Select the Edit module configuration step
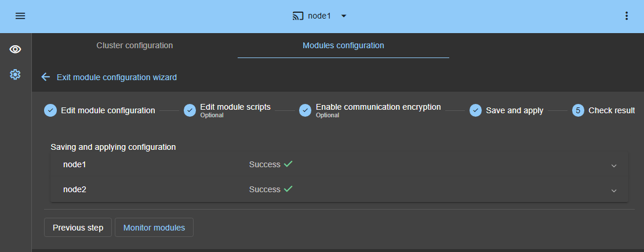The image size is (644, 252). [x=100, y=110]
